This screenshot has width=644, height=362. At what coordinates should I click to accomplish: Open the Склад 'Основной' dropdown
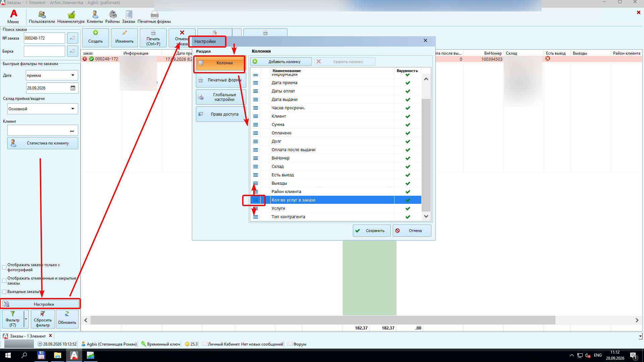[x=73, y=109]
